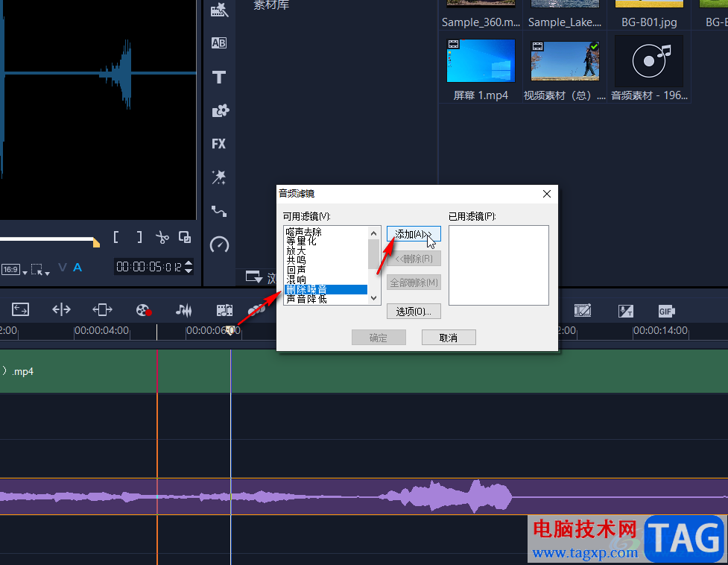Viewport: 728px width, 565px height.
Task: Open the sound mixer icon
Action: [184, 310]
